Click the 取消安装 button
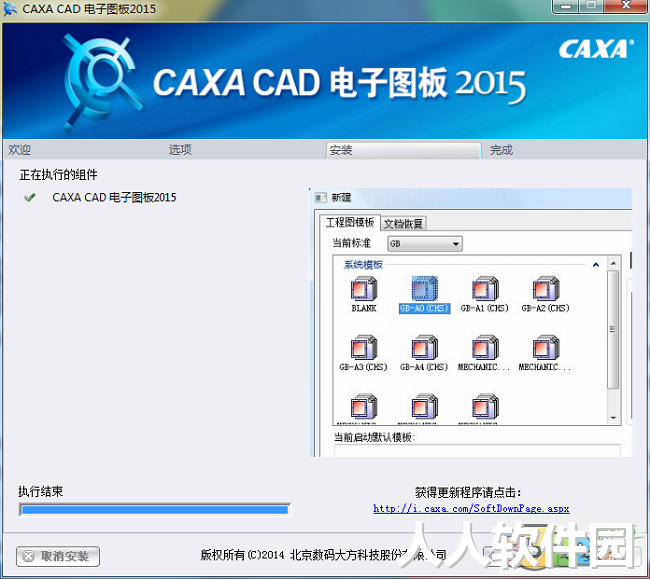The image size is (650, 579). (58, 556)
